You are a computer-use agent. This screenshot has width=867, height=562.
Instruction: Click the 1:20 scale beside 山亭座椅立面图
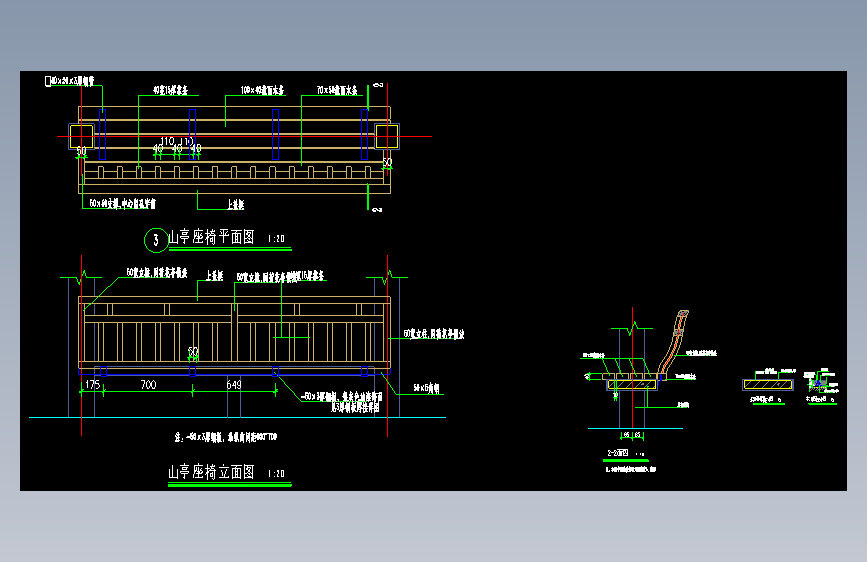(276, 474)
